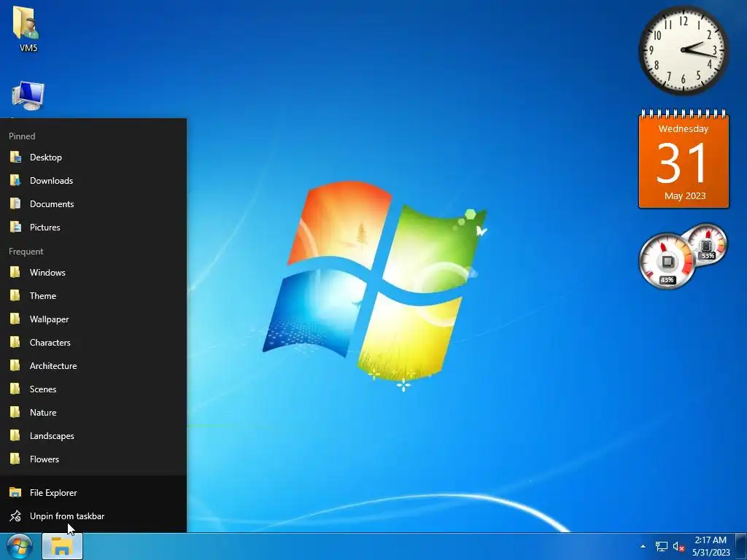747x560 pixels.
Task: Click the folder icon beside Theme
Action: click(15, 296)
